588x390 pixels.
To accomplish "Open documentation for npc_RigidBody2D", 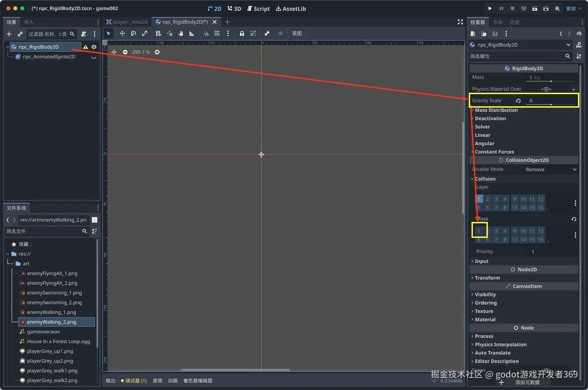I will [x=579, y=45].
